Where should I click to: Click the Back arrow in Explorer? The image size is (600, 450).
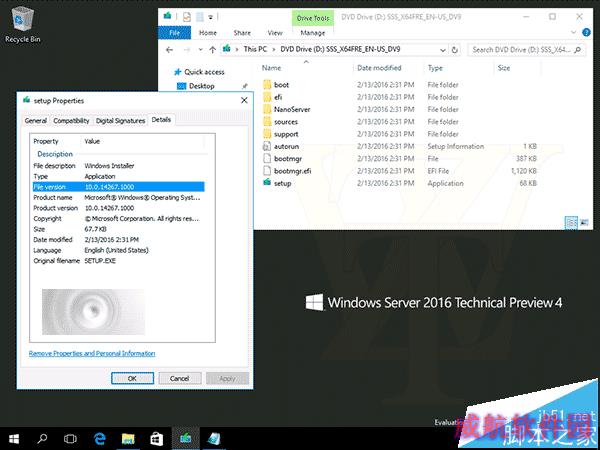pos(170,50)
